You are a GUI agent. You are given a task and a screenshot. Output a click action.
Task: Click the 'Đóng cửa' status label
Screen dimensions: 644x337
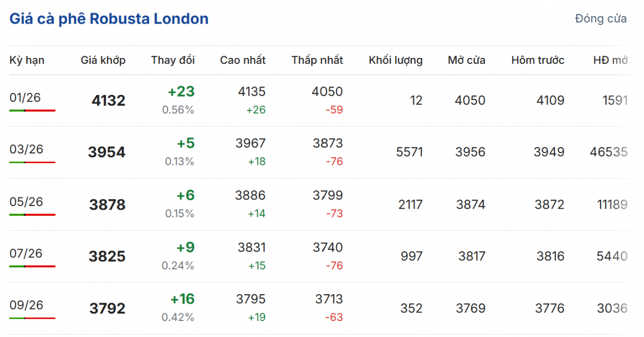(601, 19)
